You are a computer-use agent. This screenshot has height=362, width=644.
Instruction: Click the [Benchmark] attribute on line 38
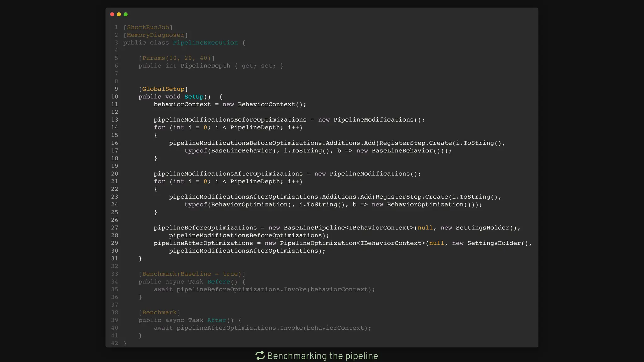[159, 313]
